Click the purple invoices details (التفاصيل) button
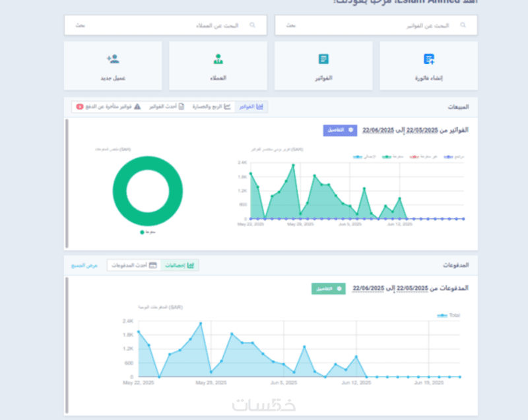This screenshot has height=420, width=528. coord(340,130)
